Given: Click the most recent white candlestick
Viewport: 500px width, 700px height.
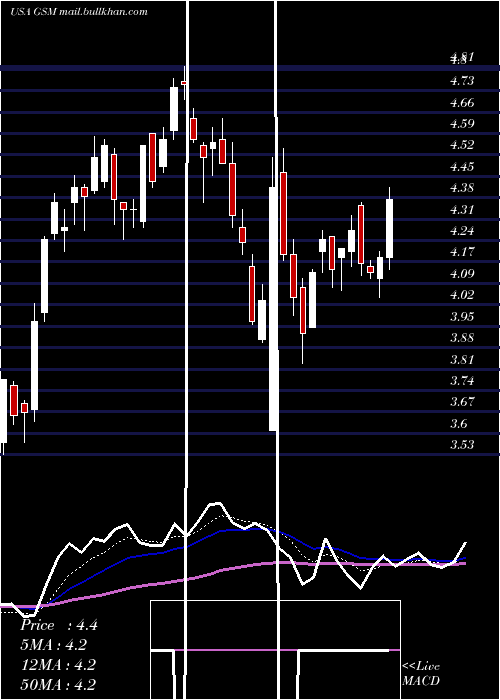Looking at the screenshot, I should 389,228.
